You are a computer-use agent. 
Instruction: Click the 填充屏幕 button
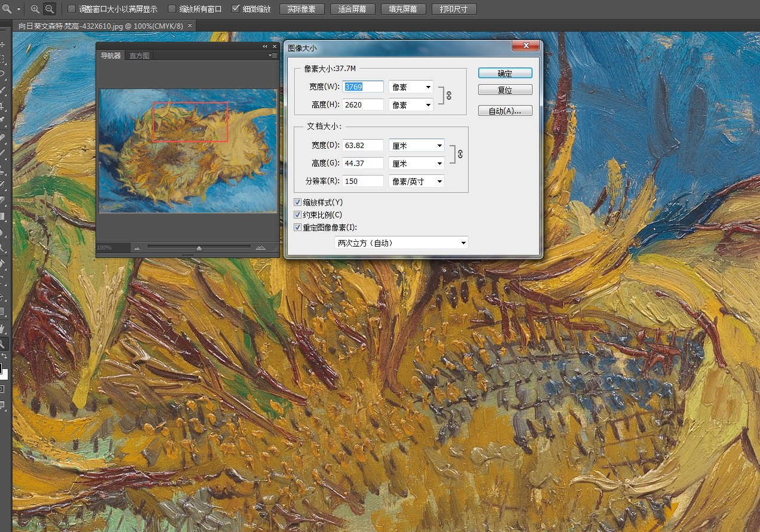tap(403, 9)
